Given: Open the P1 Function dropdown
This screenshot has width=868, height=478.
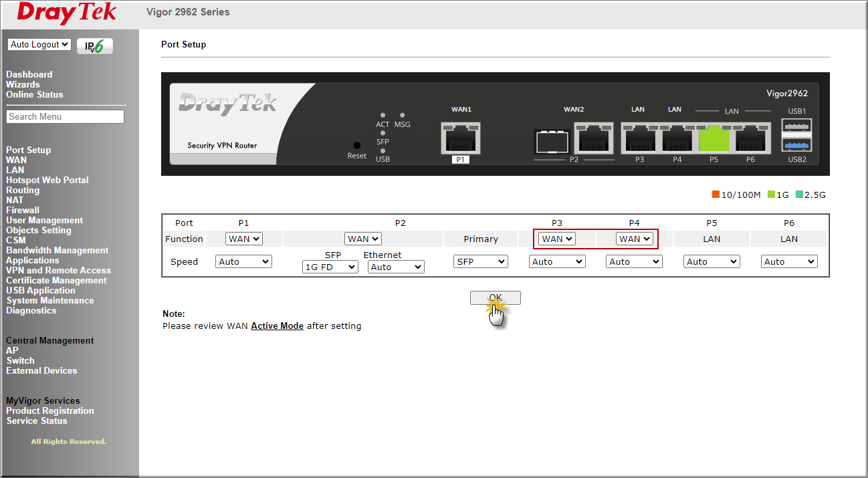Looking at the screenshot, I should click(243, 238).
